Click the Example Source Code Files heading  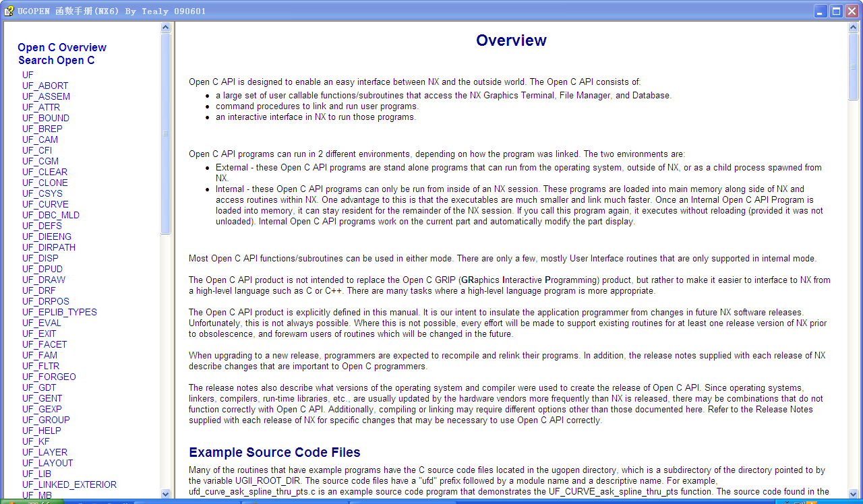[x=274, y=452]
